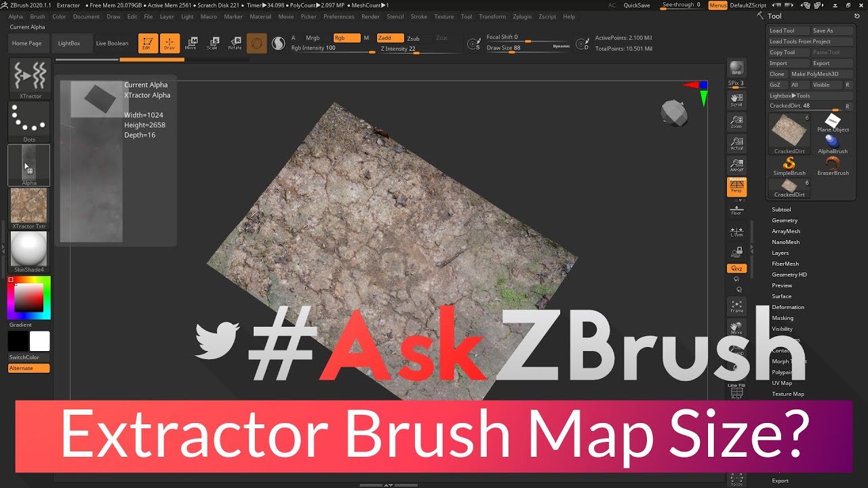Screen dimensions: 868x488
Task: Expand the Layers subpalette
Action: click(781, 253)
